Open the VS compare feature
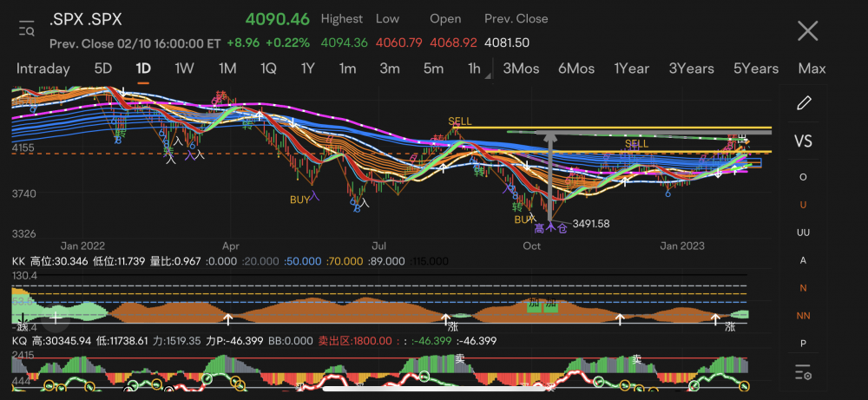 click(804, 141)
